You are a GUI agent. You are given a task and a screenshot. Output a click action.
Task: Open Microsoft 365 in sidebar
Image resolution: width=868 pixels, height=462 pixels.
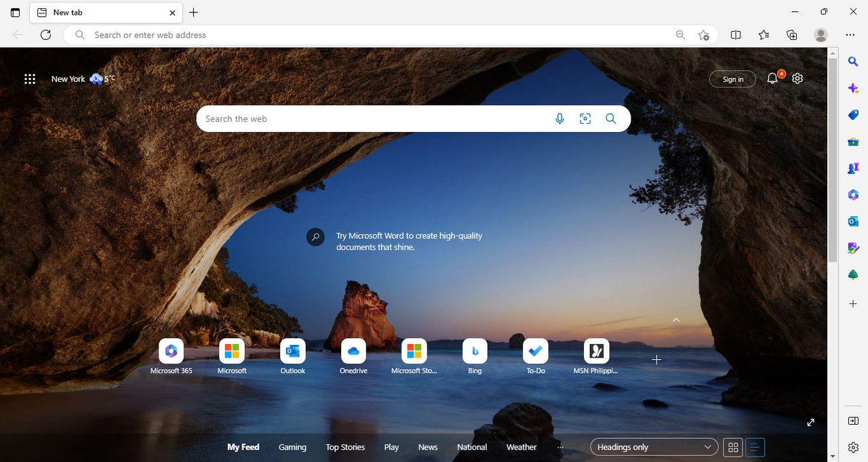853,195
